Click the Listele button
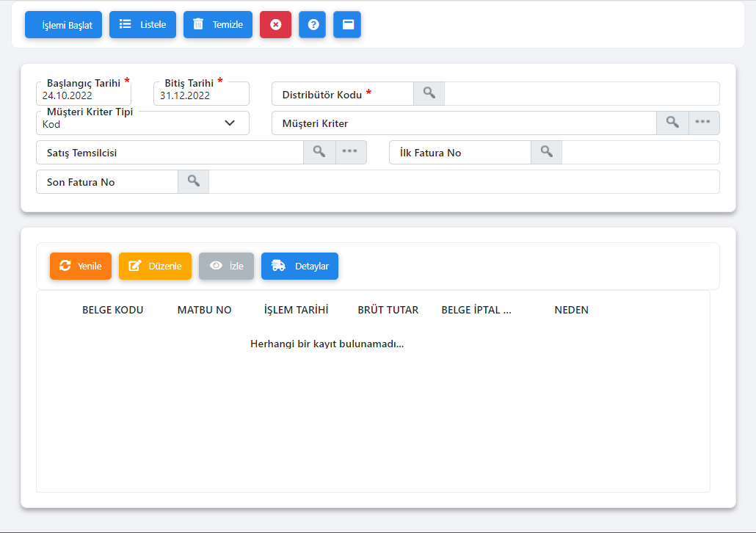The width and height of the screenshot is (756, 533). 142,24
